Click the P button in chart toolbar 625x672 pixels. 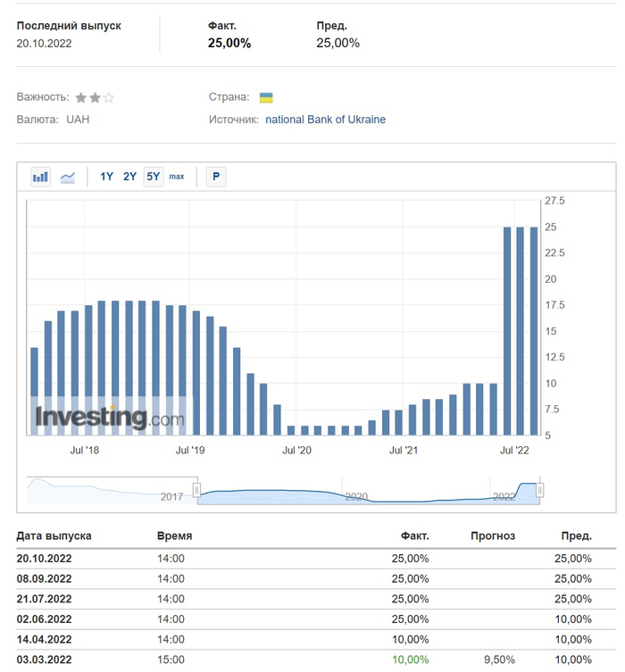click(x=216, y=177)
